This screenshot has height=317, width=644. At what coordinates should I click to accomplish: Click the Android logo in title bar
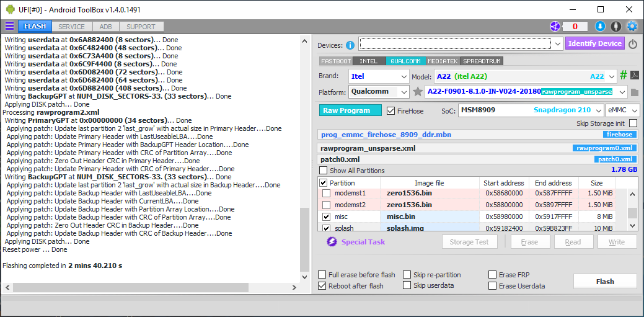tap(11, 9)
